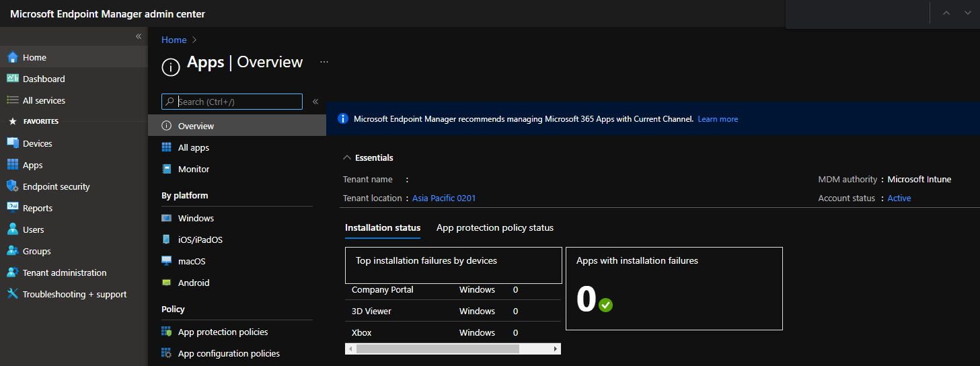Click Asia Pacific 0201 tenant location link
The height and width of the screenshot is (366, 980).
[444, 198]
